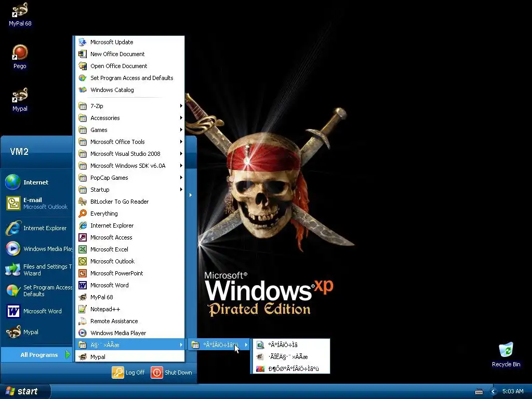
Task: Expand the Accessories submenu arrow
Action: click(181, 118)
